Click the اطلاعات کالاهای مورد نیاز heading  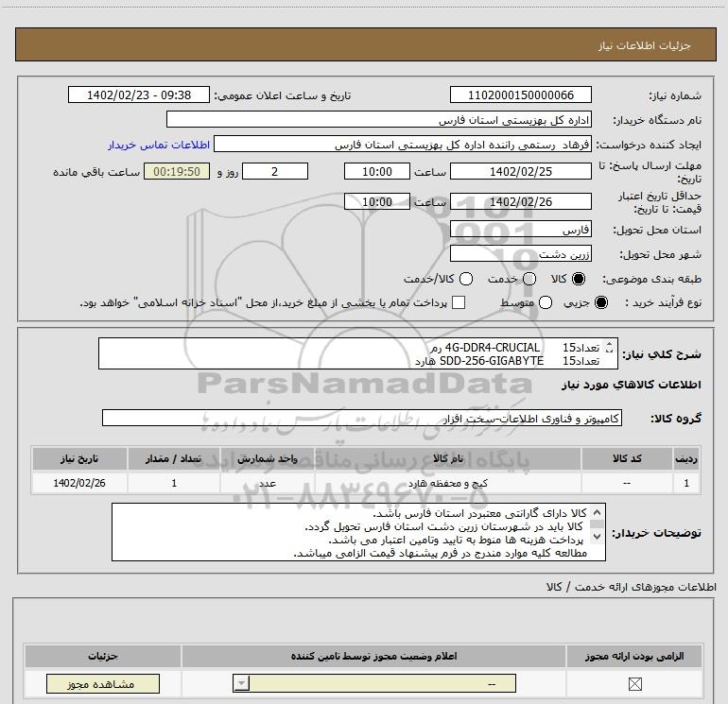pyautogui.click(x=631, y=385)
